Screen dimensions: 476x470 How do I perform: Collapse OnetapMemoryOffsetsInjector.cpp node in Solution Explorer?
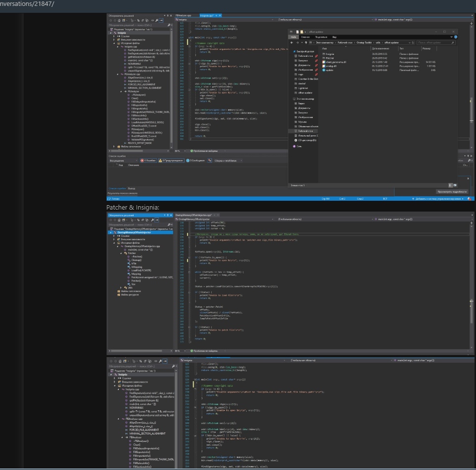[x=118, y=247]
